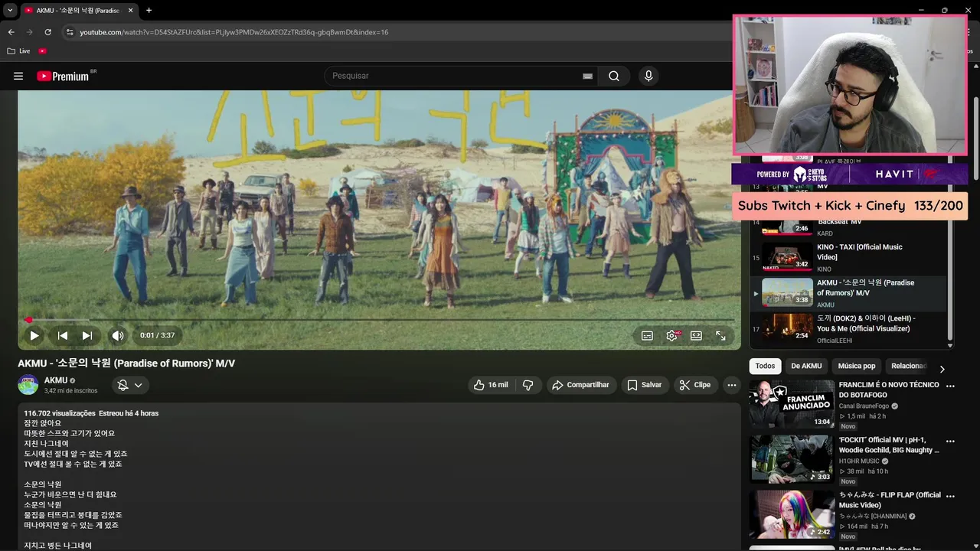Switch to theater mode view
Screen dimensions: 980x551
coord(696,335)
